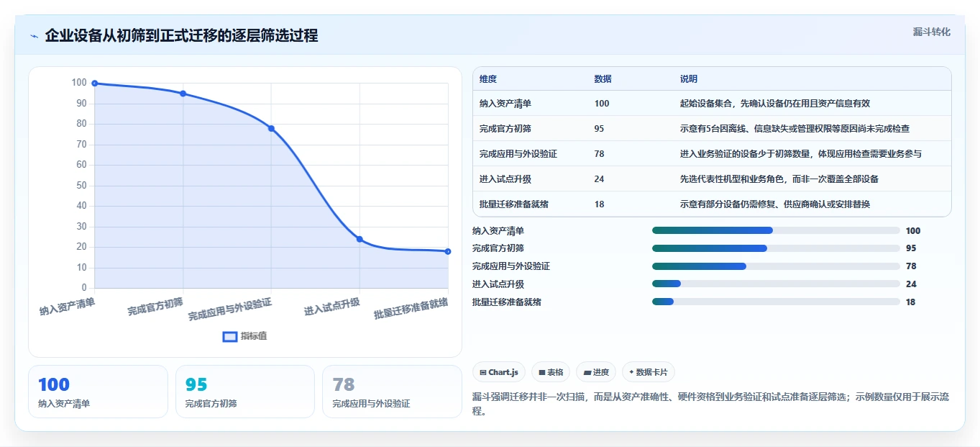
Task: Click the 完成官方初筛 progress bar
Action: point(776,248)
